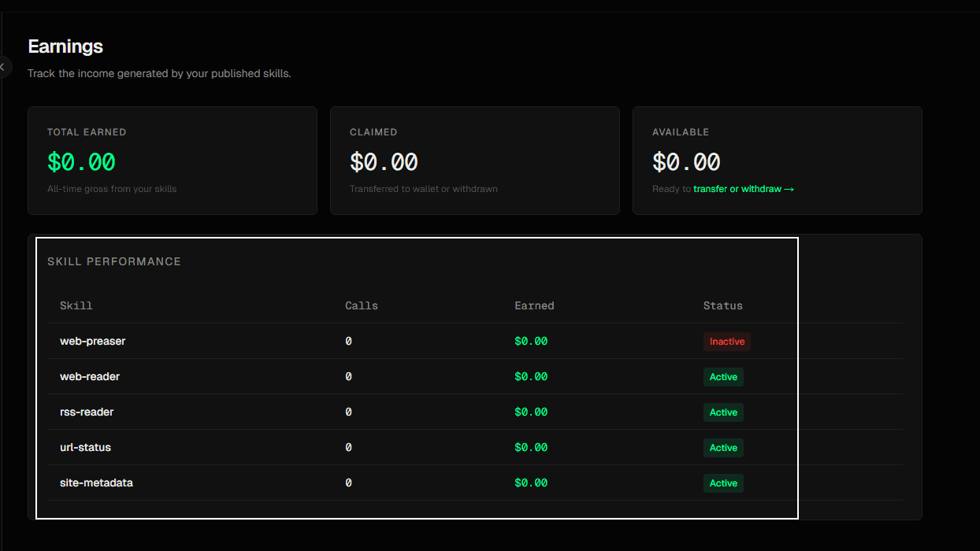Select the AVAILABLE balance card
Viewport: 980px width, 551px height.
click(x=777, y=160)
